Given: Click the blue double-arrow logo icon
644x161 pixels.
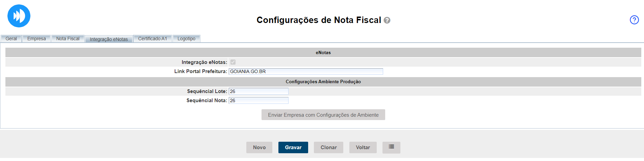Looking at the screenshot, I should click(x=19, y=16).
